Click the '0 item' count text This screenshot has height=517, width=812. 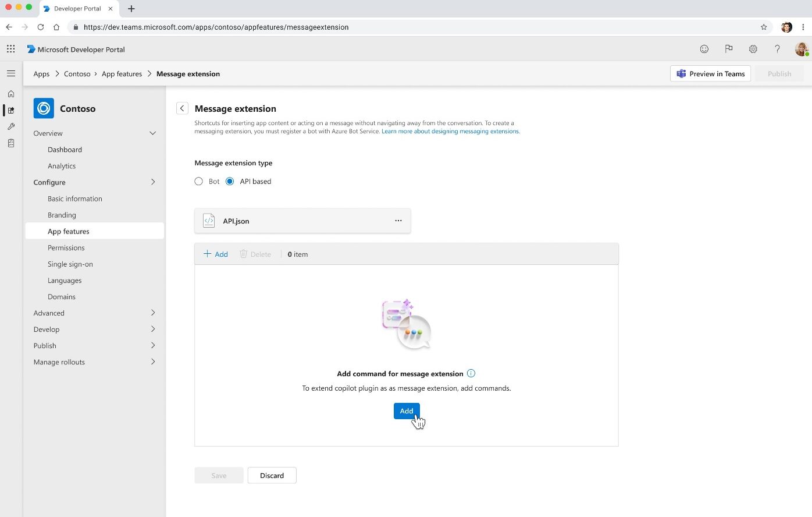point(298,254)
